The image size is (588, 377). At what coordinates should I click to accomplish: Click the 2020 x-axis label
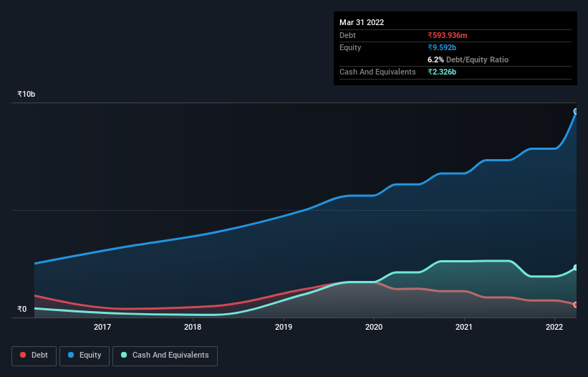click(x=374, y=327)
